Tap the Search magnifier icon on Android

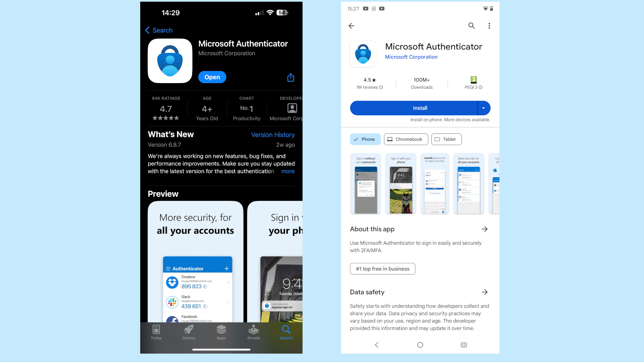click(471, 25)
